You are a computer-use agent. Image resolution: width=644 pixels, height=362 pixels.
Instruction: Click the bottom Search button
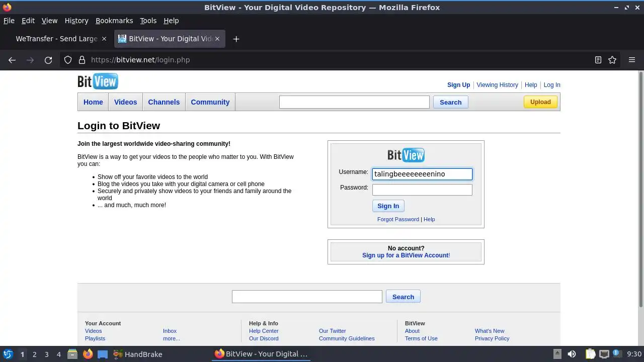coord(403,297)
